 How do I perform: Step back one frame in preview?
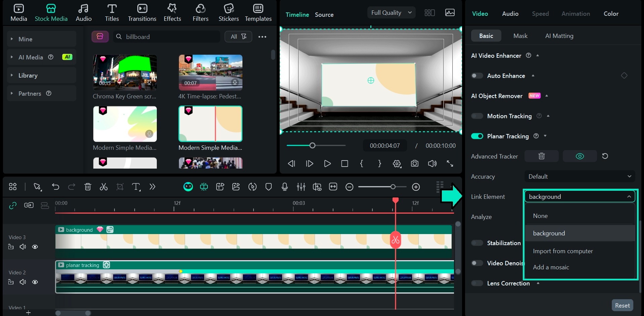click(x=291, y=164)
